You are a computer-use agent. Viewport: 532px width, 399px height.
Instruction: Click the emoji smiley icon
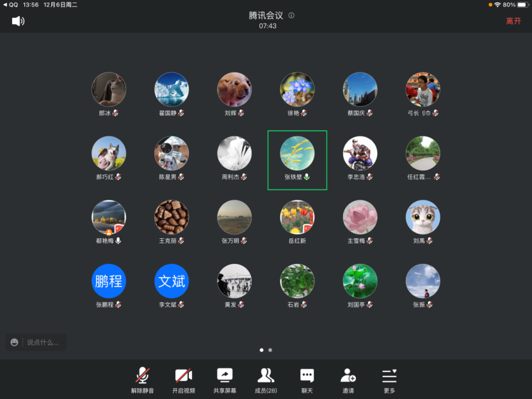(x=15, y=343)
